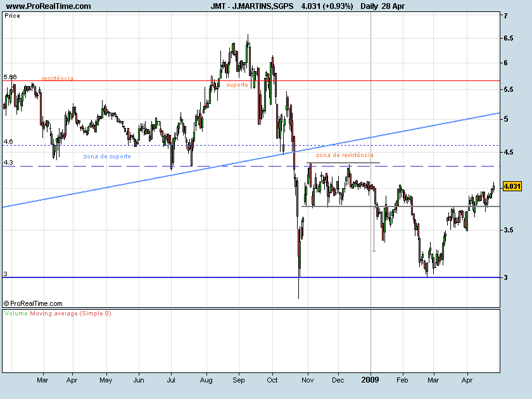Click the 2009 year label on time axis
This screenshot has width=532, height=399.
point(370,379)
